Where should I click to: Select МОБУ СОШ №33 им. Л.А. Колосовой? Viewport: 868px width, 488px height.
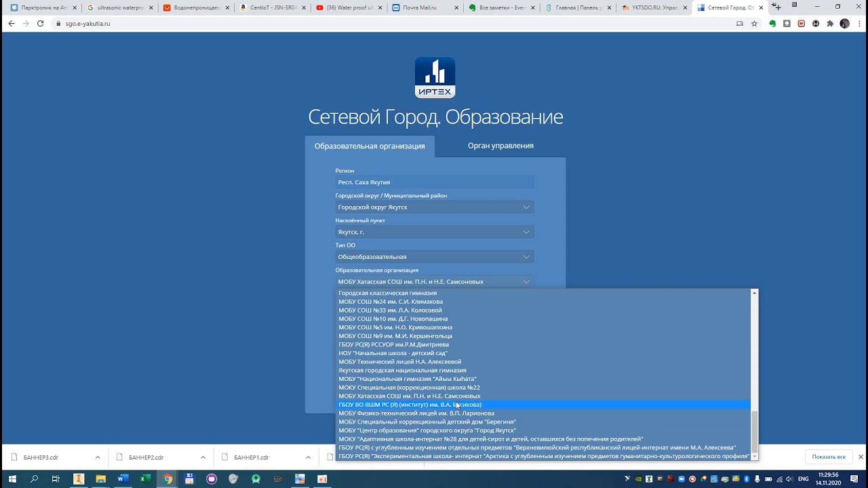[544, 310]
